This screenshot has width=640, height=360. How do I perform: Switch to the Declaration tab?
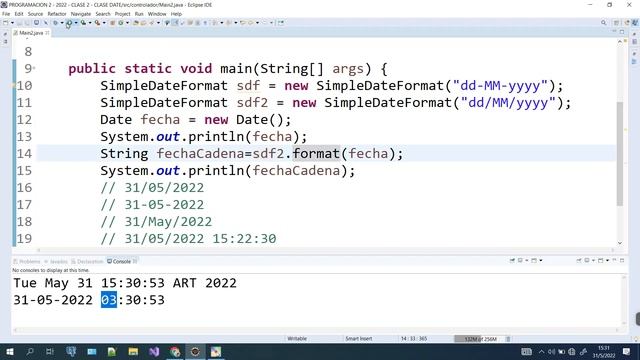[87, 261]
